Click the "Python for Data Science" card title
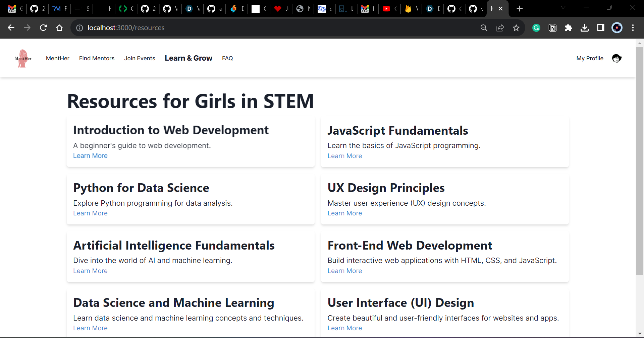 [141, 188]
